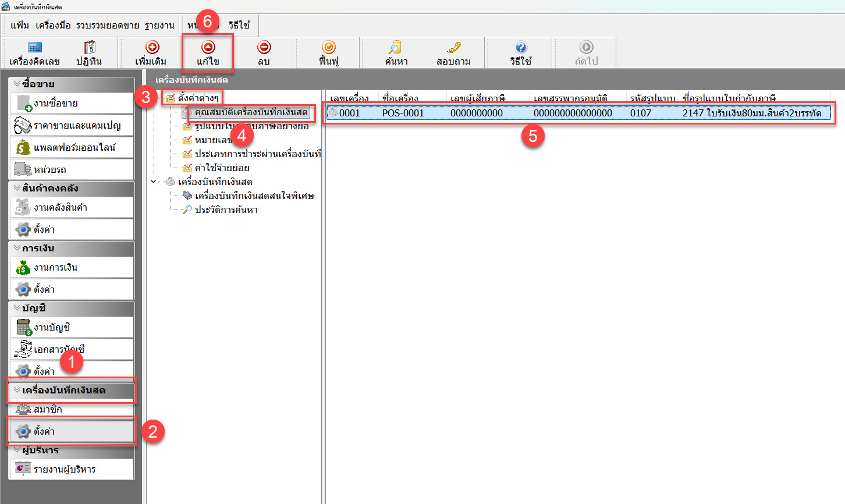
Task: Open the เครื่องคิดเลข calculator tool
Action: click(34, 48)
